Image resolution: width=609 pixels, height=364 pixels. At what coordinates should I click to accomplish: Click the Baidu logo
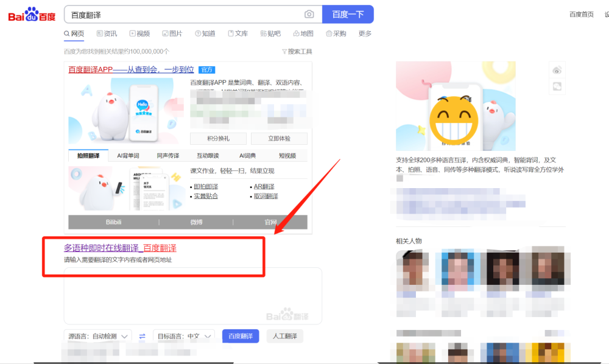32,15
